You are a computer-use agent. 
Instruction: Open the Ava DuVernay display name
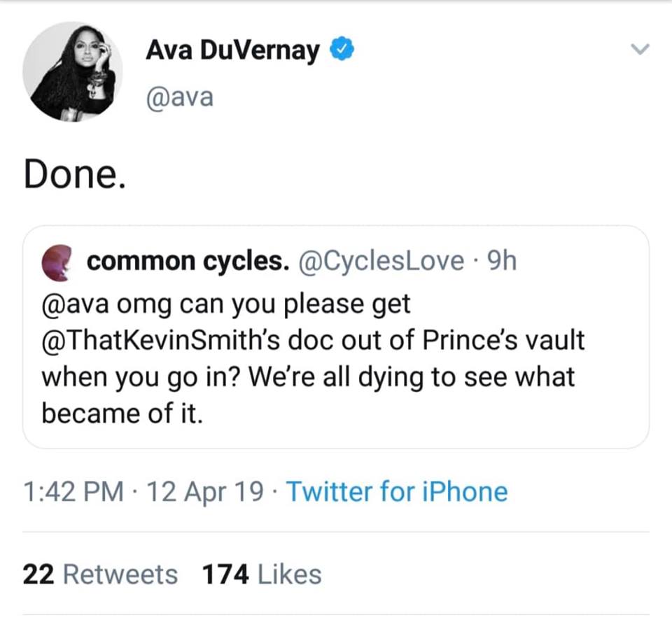[232, 50]
